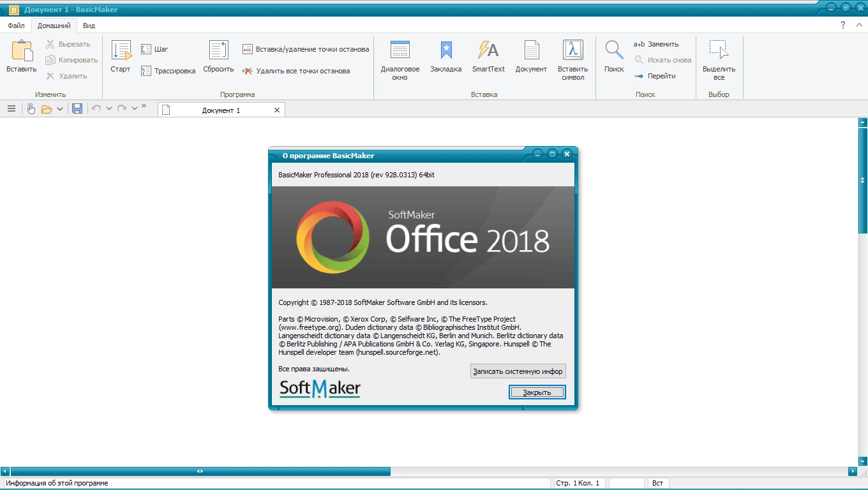868x490 pixels.
Task: Click the Заменить replace command
Action: pyautogui.click(x=656, y=44)
